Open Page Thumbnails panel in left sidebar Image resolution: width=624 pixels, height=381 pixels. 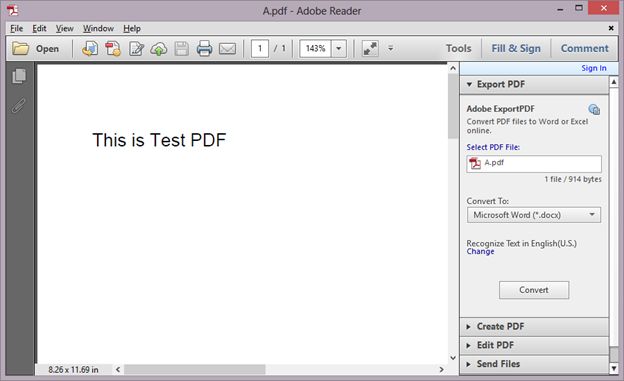19,76
